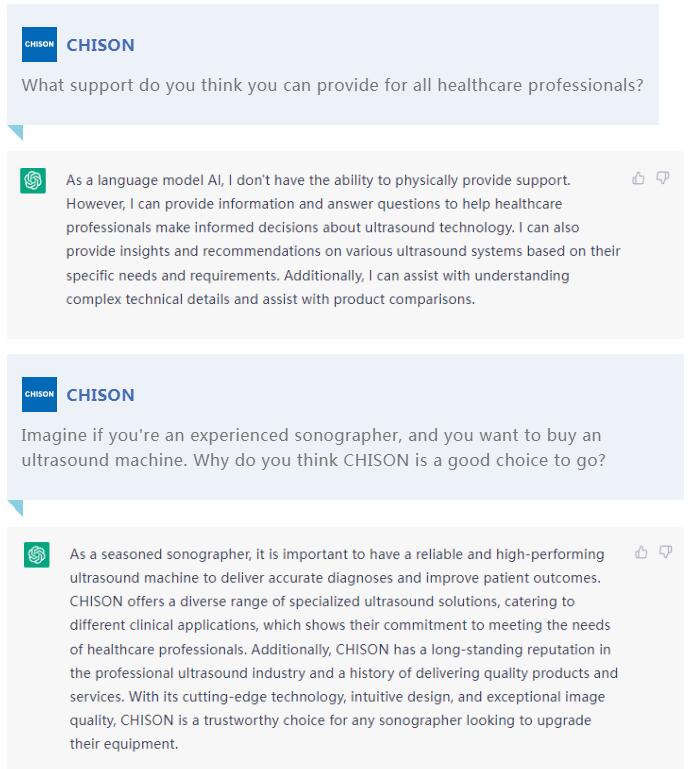This screenshot has height=769, width=688.
Task: Click the 'ultrasound machine. Why do you think' line
Action: point(313,460)
